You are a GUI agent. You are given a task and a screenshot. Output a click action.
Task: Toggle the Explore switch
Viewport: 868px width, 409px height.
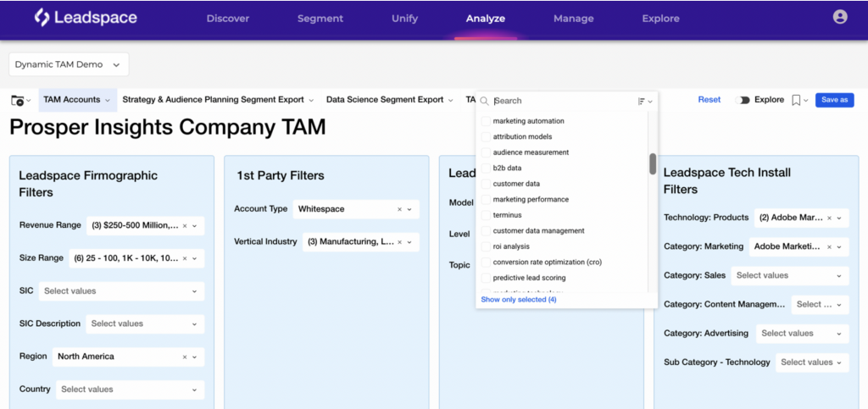744,100
